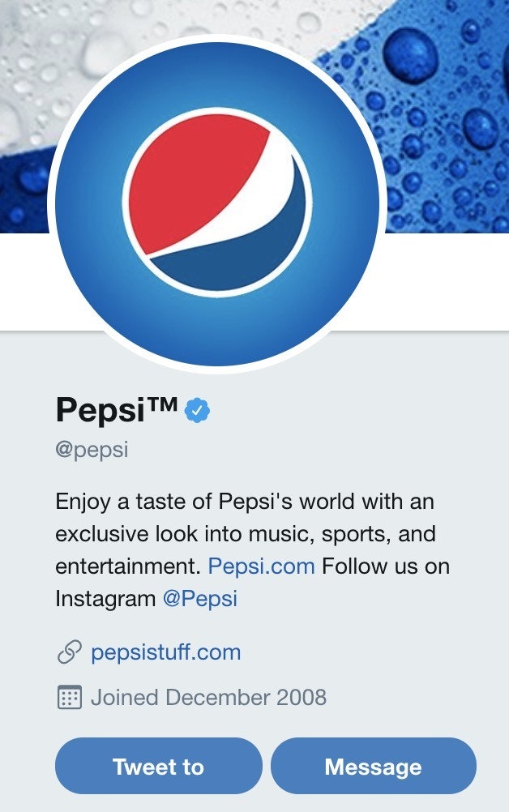Image resolution: width=509 pixels, height=812 pixels.
Task: Visit the pepsistuff.com website link
Action: pyautogui.click(x=165, y=652)
